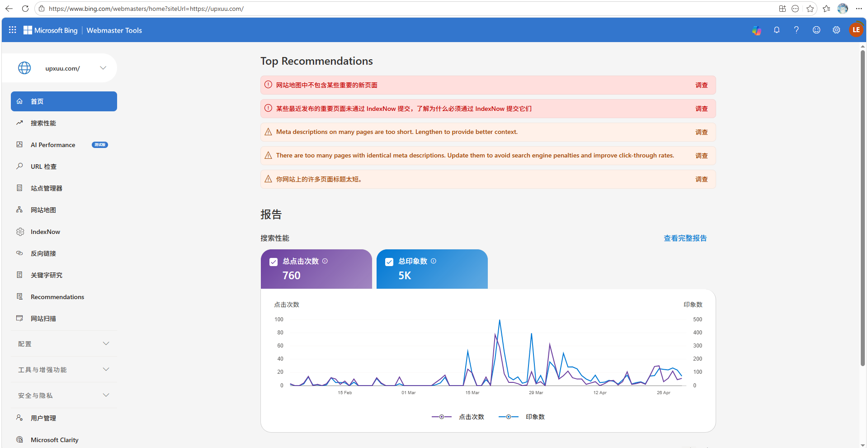Click the site lock icon in address bar
Viewport: 868px width, 448px height.
pyautogui.click(x=42, y=9)
